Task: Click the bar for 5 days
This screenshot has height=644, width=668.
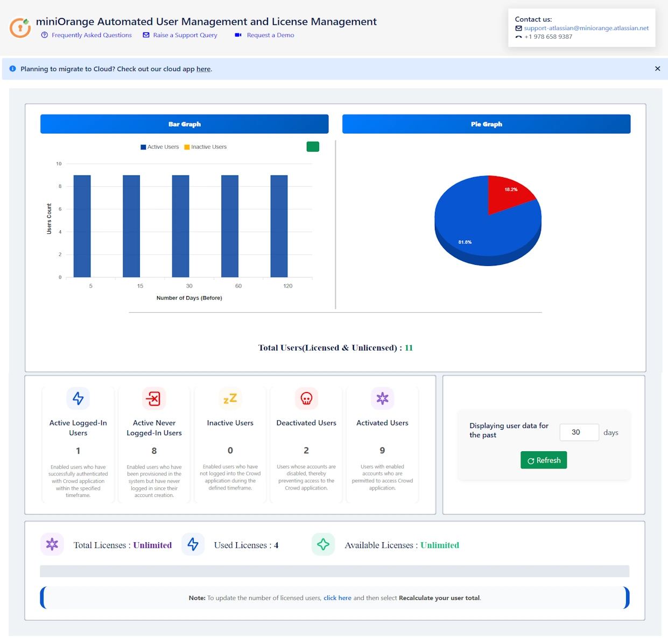Action: point(82,226)
